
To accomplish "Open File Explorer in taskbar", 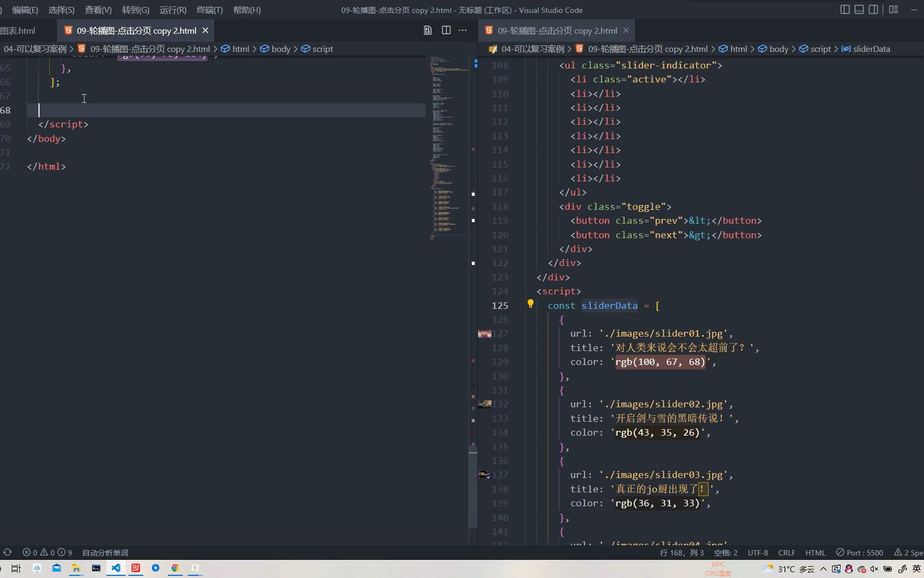I will [76, 568].
